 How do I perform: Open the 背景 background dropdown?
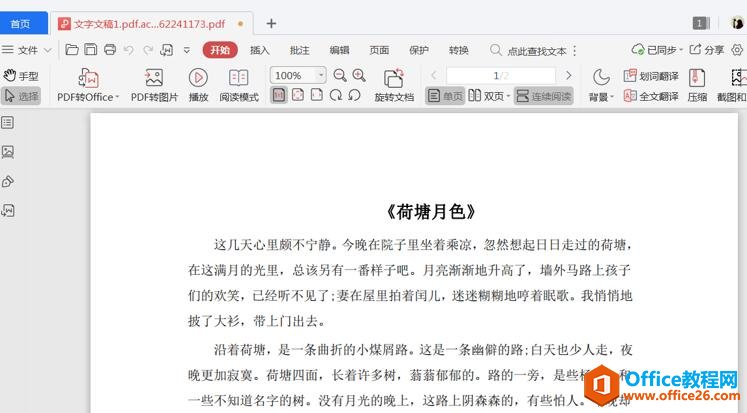coord(601,85)
